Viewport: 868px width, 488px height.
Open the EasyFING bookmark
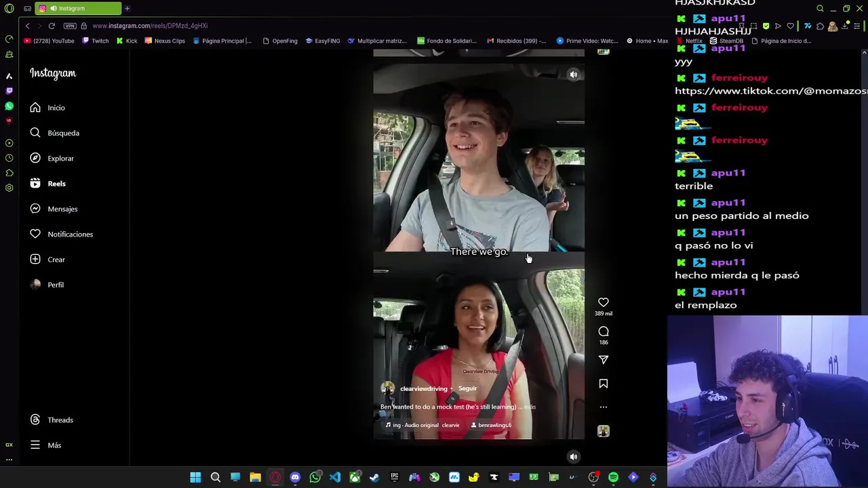click(323, 41)
